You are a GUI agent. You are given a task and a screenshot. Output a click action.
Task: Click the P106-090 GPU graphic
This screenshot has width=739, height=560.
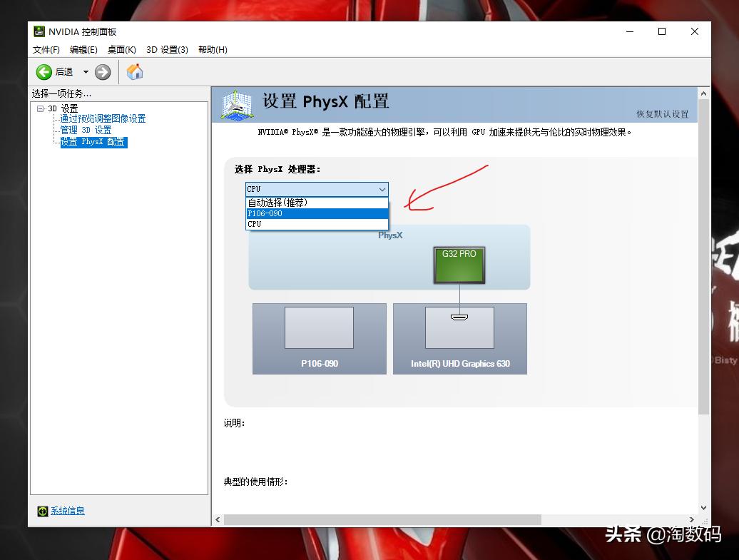319,327
